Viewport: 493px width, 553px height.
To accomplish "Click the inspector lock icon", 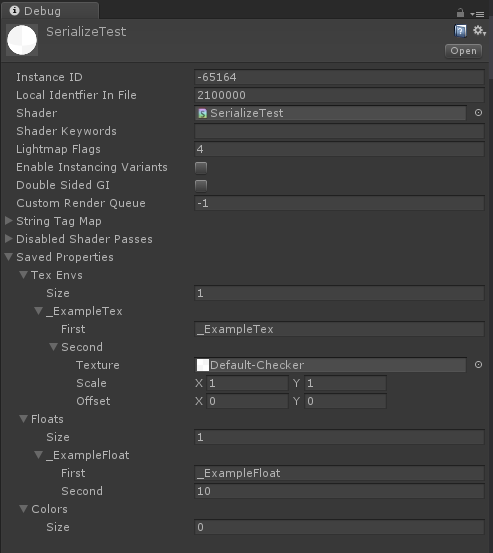I will 460,13.
